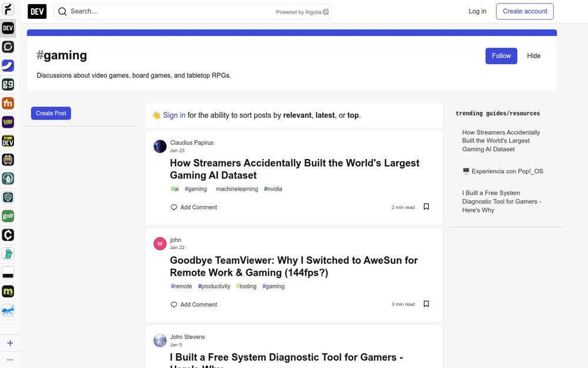588x368 pixels.
Task: Select the DEV community icon in sidebar
Action: (8, 28)
